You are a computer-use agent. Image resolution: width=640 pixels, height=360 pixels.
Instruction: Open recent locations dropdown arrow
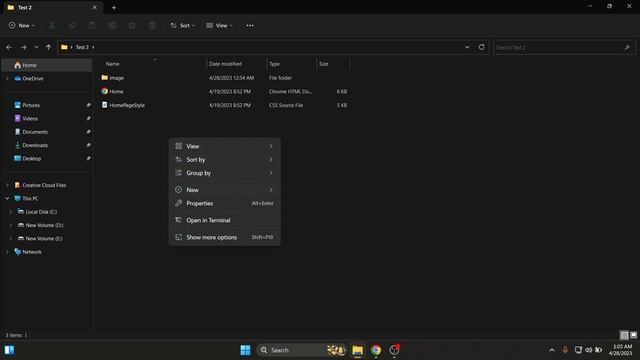tap(36, 47)
